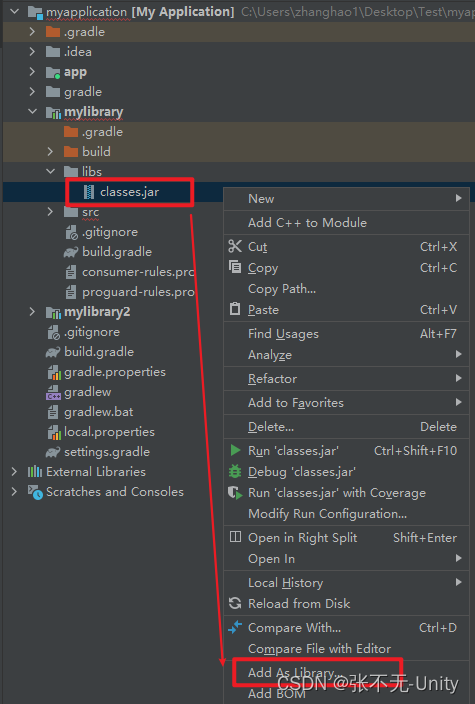Click the orange build folder icon

[x=71, y=151]
